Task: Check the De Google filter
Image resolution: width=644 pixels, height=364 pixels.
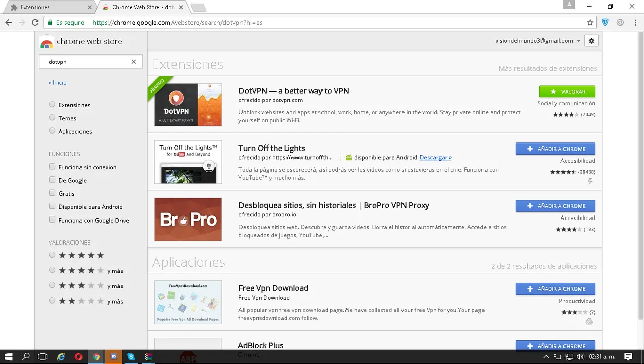Action: coord(52,180)
